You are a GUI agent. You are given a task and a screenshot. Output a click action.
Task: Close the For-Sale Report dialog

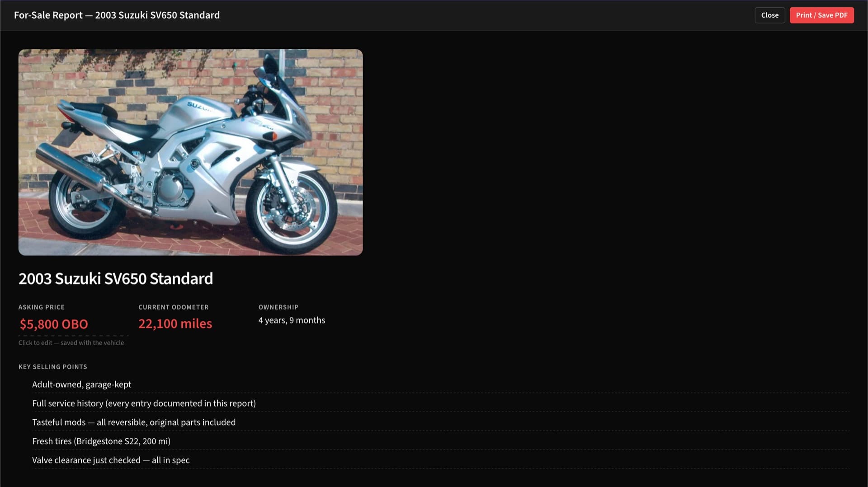click(x=769, y=15)
